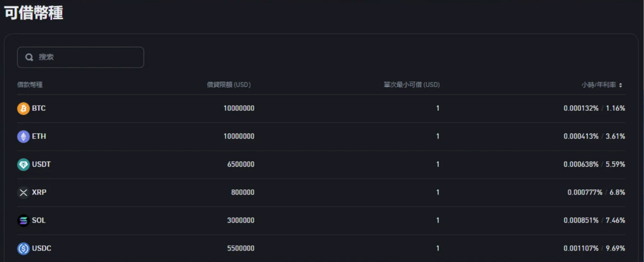Open the BTC row by its ticker label
The height and width of the screenshot is (262, 644).
pos(39,108)
